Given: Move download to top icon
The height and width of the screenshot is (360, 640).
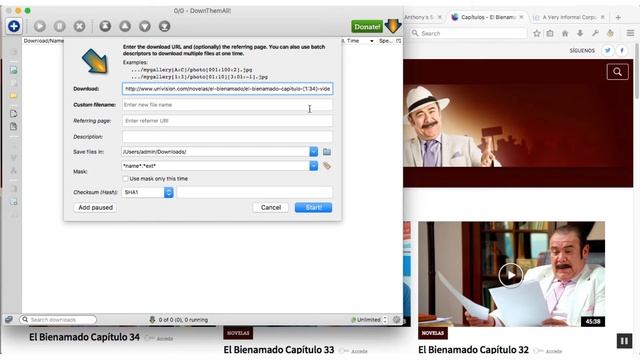Looking at the screenshot, I should click(x=105, y=26).
